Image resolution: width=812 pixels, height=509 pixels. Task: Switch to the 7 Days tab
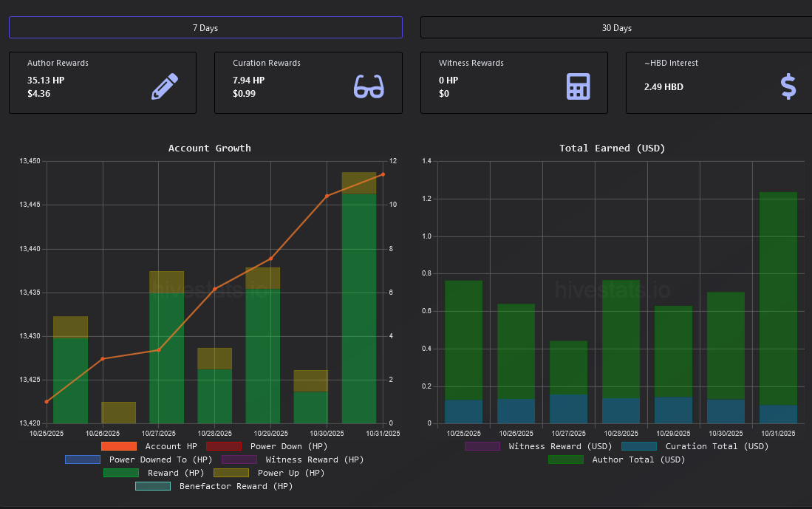(205, 28)
